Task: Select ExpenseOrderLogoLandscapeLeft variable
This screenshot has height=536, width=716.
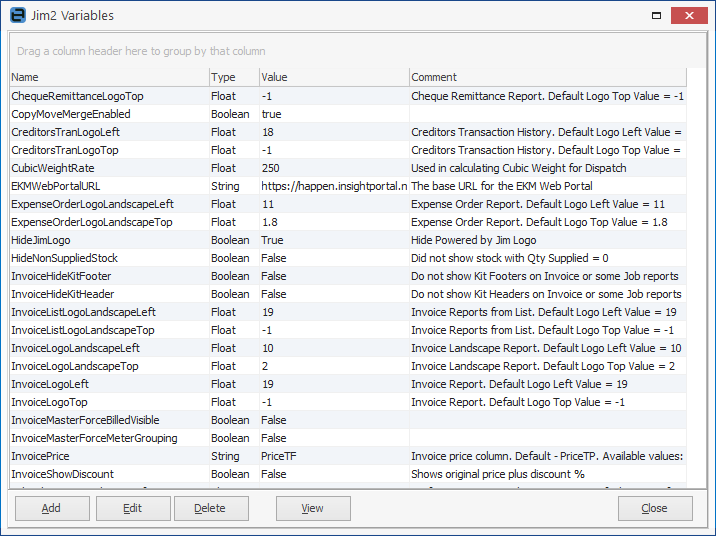Action: (348, 204)
